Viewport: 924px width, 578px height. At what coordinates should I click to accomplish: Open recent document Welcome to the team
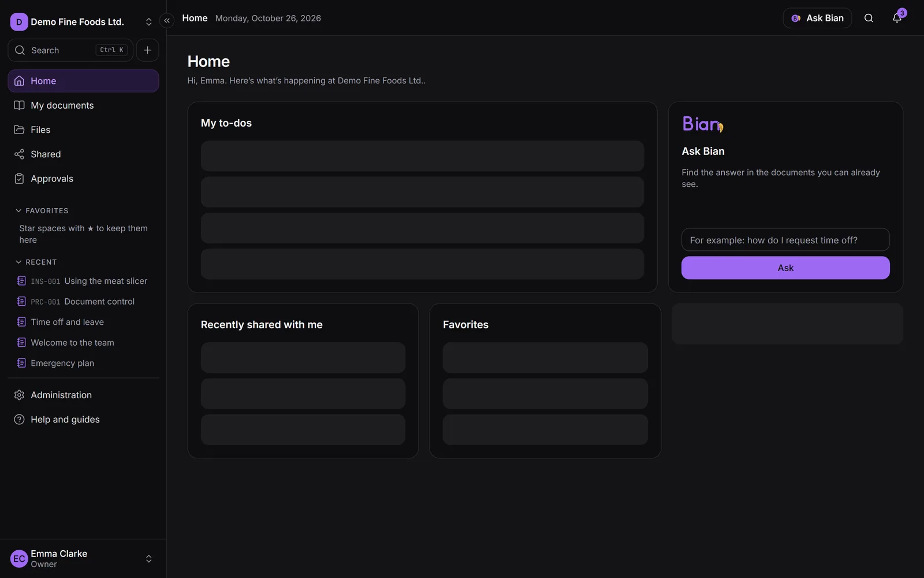pyautogui.click(x=83, y=343)
